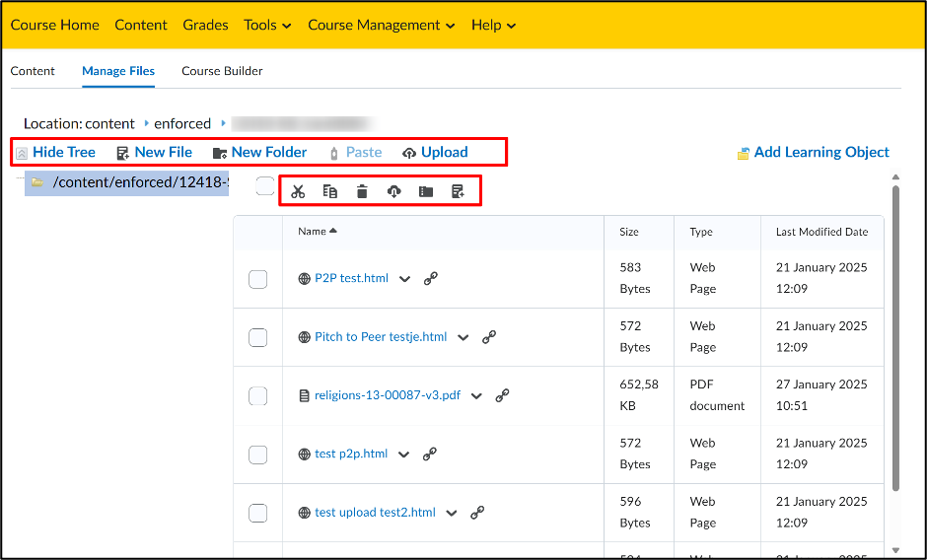Click the link icon beside religions-13-00087-v3.pdf
This screenshot has width=927, height=560.
coord(503,395)
